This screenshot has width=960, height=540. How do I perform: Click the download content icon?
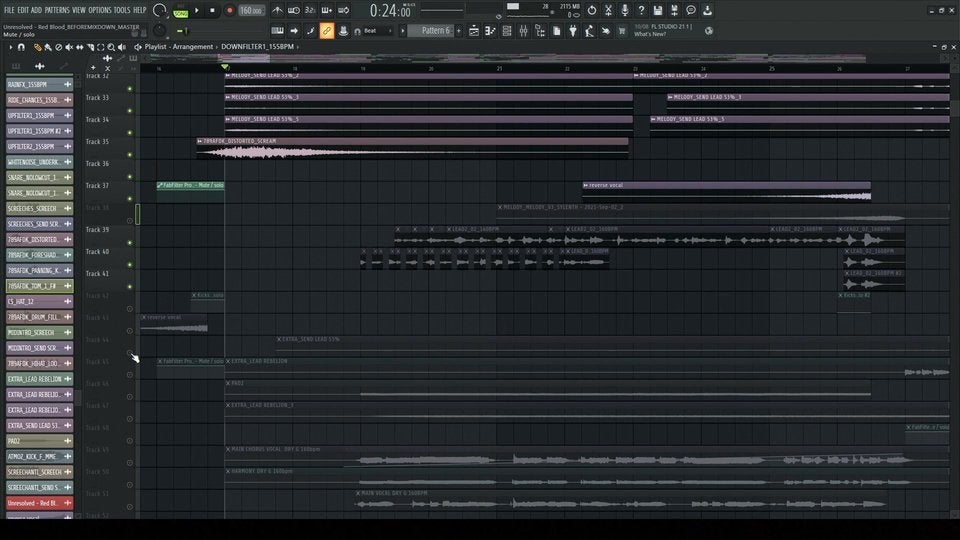(x=707, y=10)
